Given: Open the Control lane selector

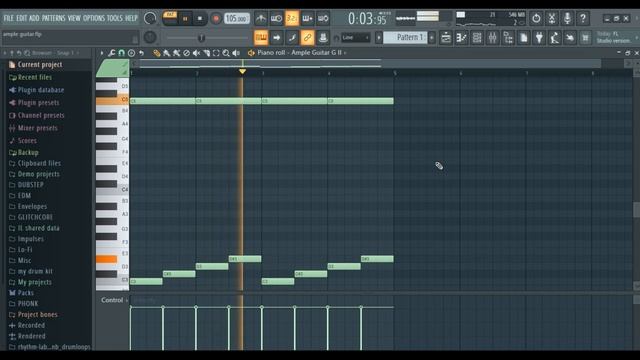Looking at the screenshot, I should pos(114,300).
